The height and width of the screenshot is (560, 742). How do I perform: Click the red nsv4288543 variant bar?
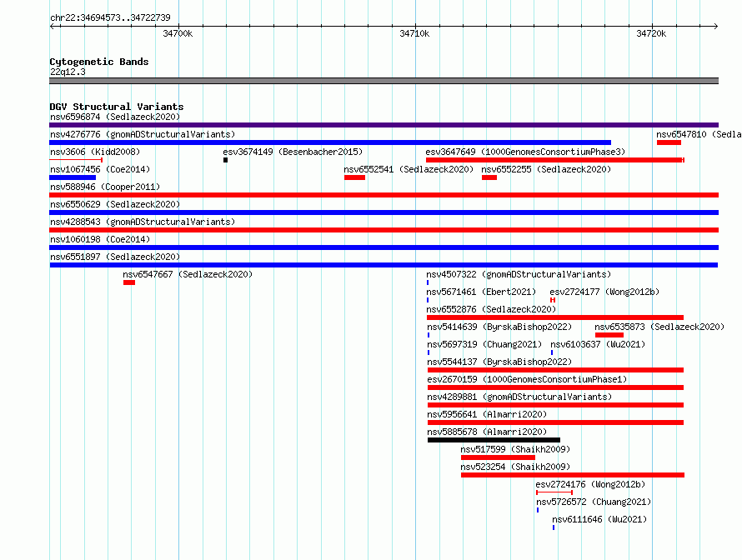pos(384,230)
